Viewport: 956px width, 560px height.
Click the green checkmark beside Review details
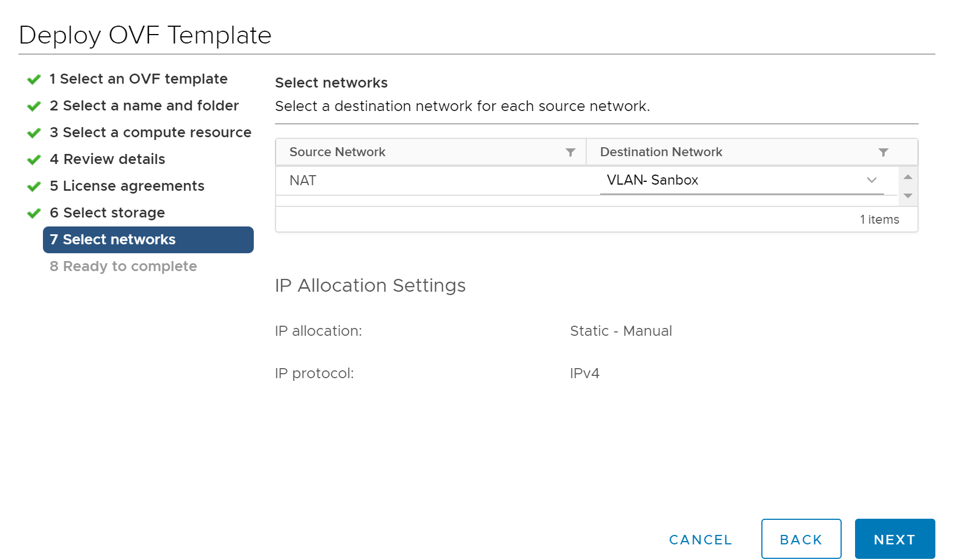point(33,159)
